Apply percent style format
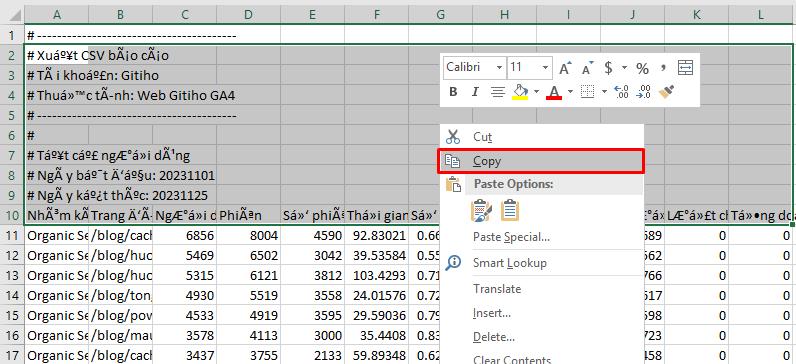This screenshot has height=364, width=796. click(643, 68)
